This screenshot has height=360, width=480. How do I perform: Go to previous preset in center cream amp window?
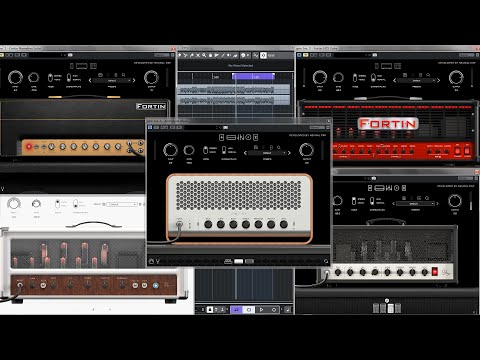245,153
